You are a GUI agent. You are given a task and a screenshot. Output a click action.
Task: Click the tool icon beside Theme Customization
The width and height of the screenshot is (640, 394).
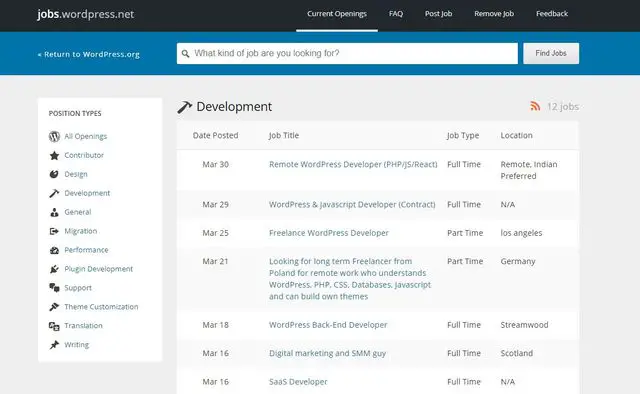tap(54, 307)
